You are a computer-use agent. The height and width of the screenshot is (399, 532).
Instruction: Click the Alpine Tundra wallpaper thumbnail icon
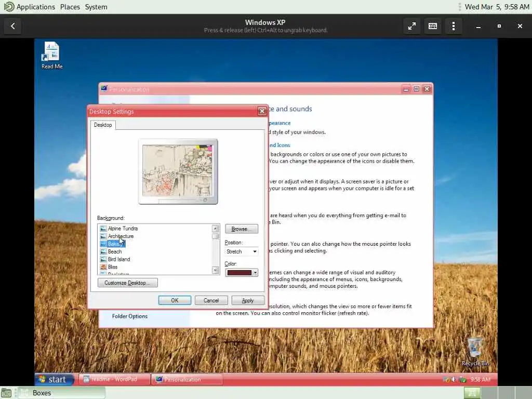point(103,229)
